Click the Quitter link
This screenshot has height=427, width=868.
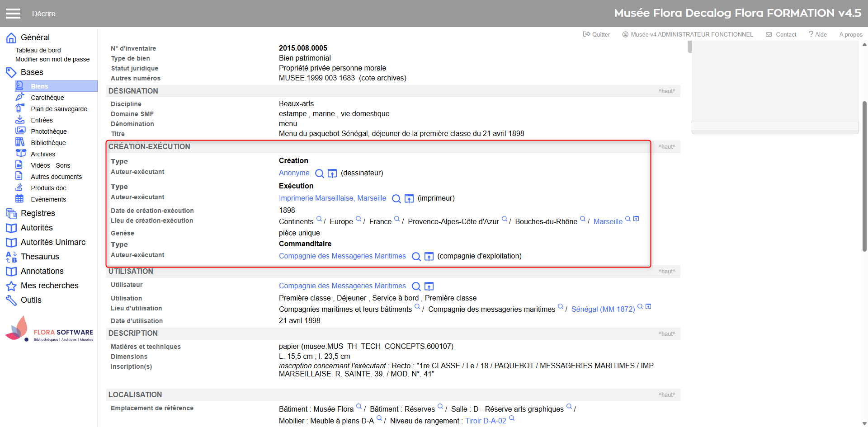(x=597, y=34)
